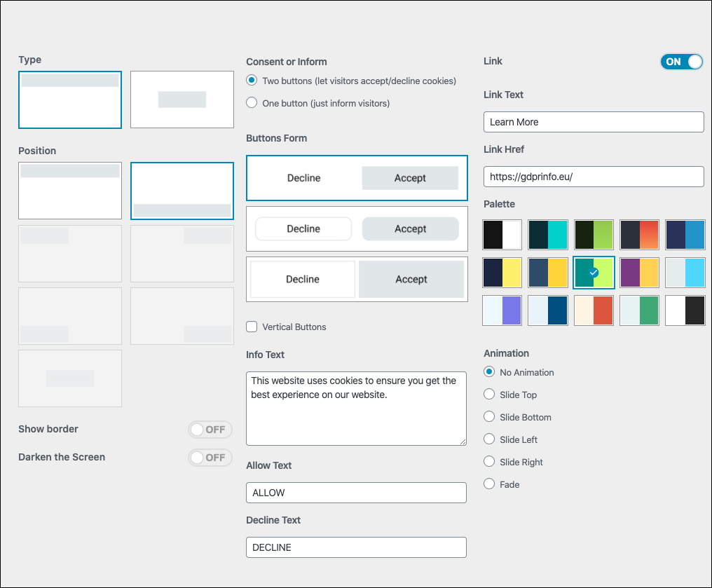Toggle the Link switch off
This screenshot has height=588, width=712.
[680, 62]
